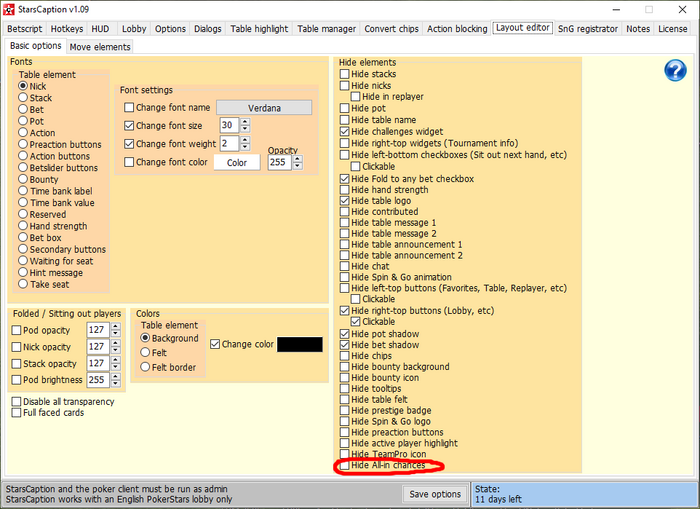Viewport: 700px width, 509px height.
Task: Open the black background color swatch
Action: 299,344
